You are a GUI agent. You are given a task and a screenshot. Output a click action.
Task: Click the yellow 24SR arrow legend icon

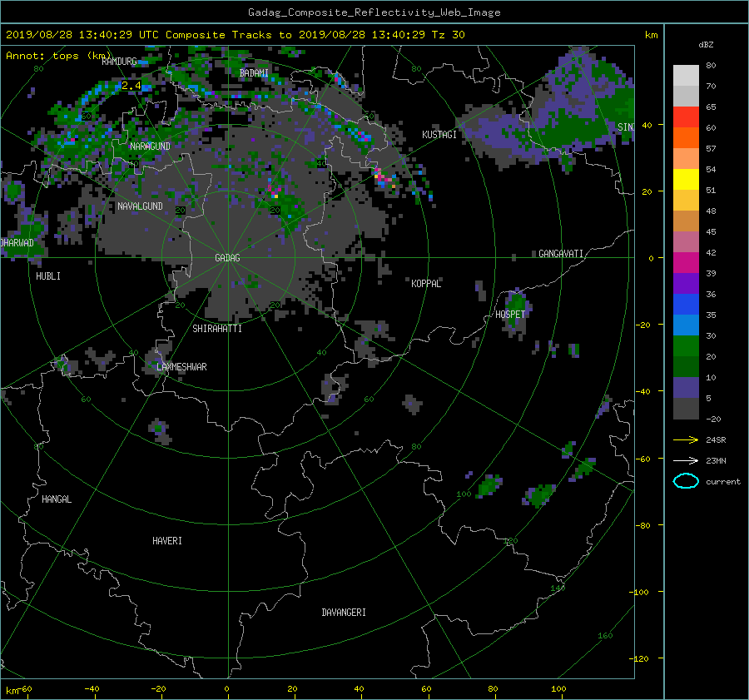tap(686, 440)
